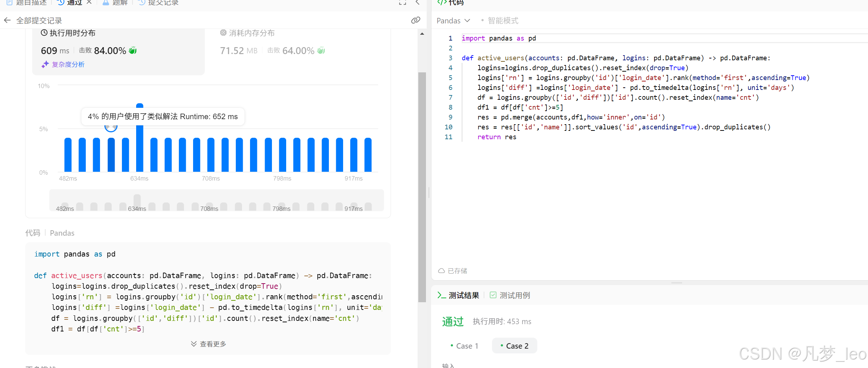Click the clock icon beside 执行用时分布
868x368 pixels.
(44, 33)
